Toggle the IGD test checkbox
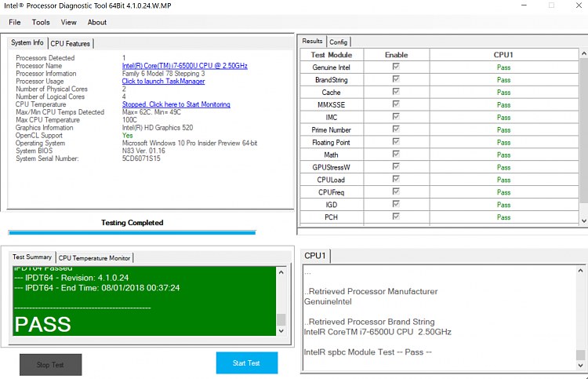588x379 pixels. (x=396, y=204)
